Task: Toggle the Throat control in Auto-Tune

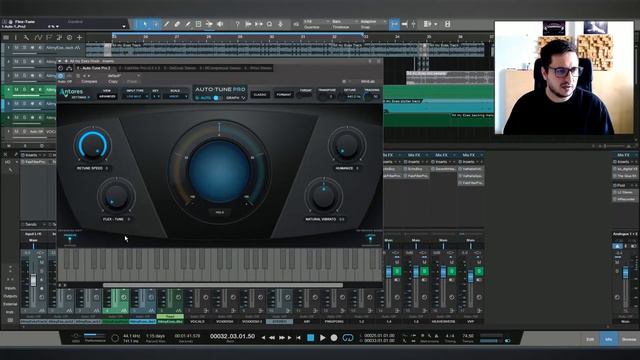Action: click(305, 95)
